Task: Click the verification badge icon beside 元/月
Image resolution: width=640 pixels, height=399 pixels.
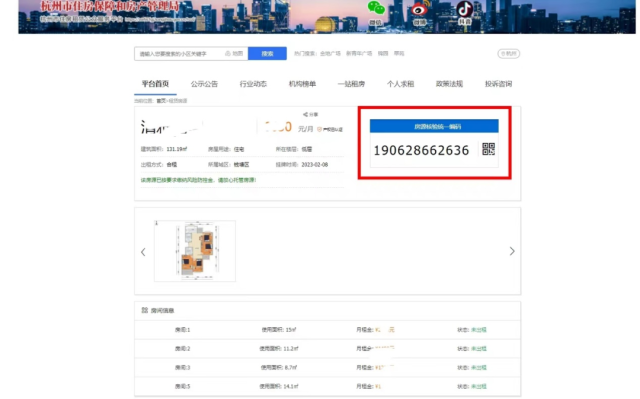Action: coord(320,129)
